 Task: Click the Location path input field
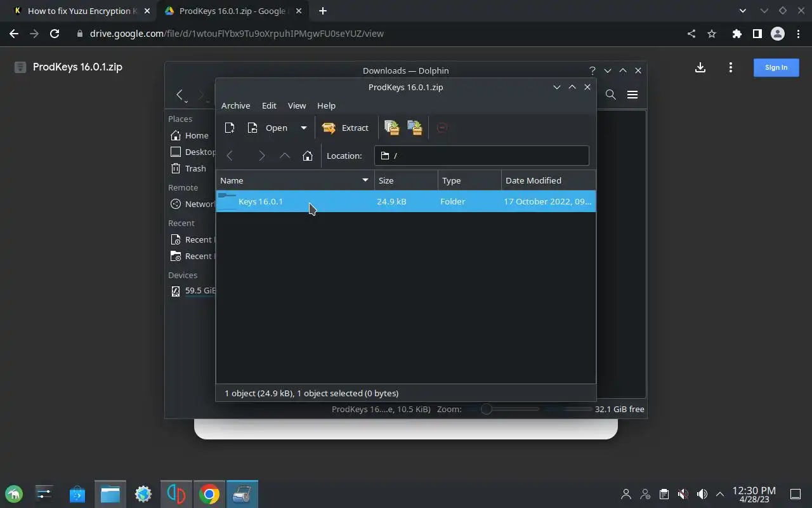(x=481, y=156)
